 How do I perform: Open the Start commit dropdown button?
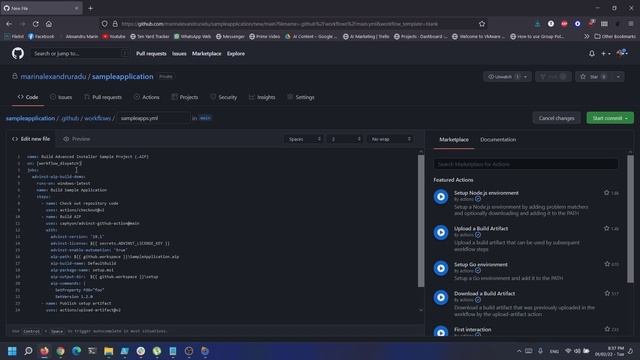click(x=610, y=118)
